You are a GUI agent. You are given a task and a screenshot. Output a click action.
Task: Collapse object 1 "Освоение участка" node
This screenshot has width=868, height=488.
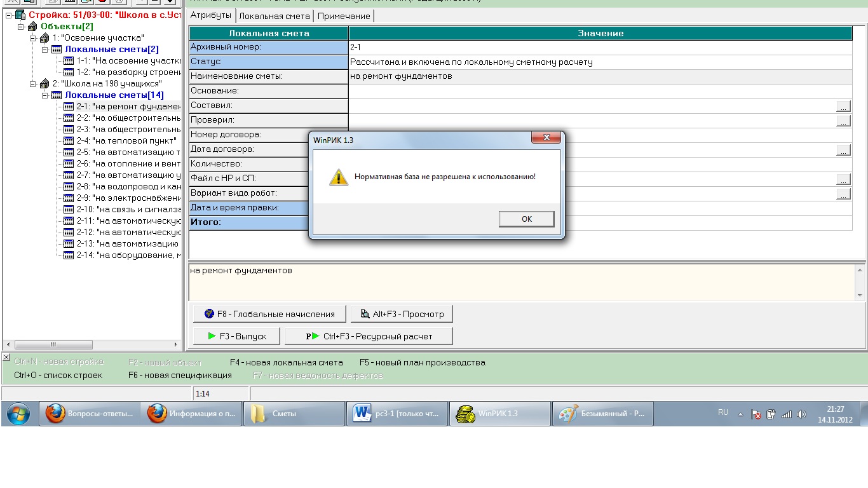pyautogui.click(x=32, y=37)
